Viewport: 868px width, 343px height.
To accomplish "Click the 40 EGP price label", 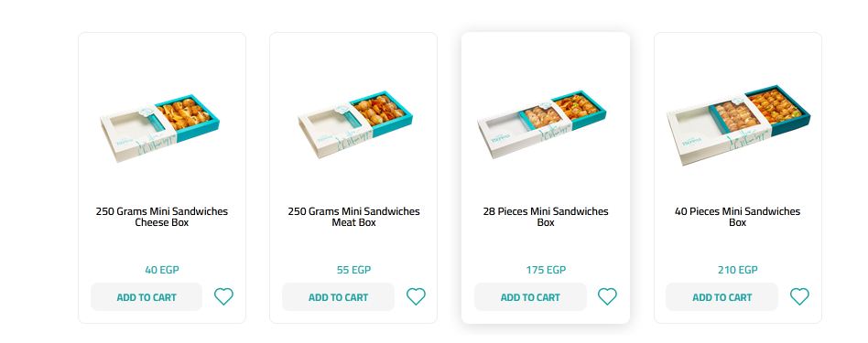I will click(162, 270).
